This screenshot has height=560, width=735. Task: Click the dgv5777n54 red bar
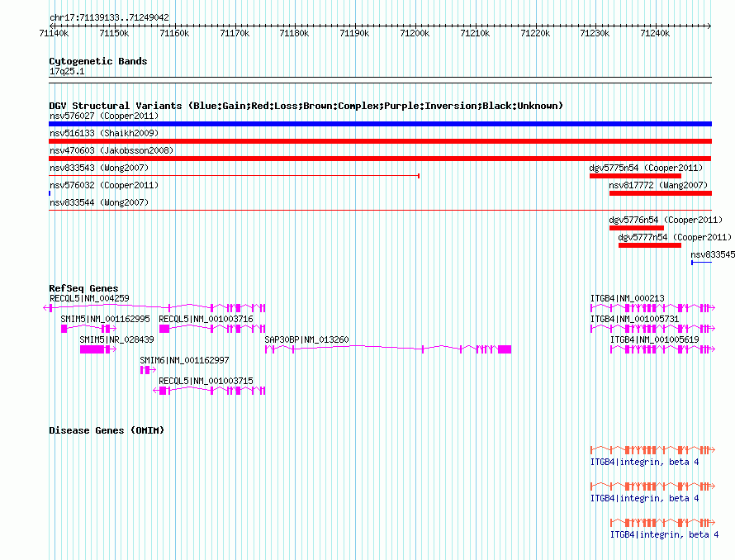coord(650,245)
